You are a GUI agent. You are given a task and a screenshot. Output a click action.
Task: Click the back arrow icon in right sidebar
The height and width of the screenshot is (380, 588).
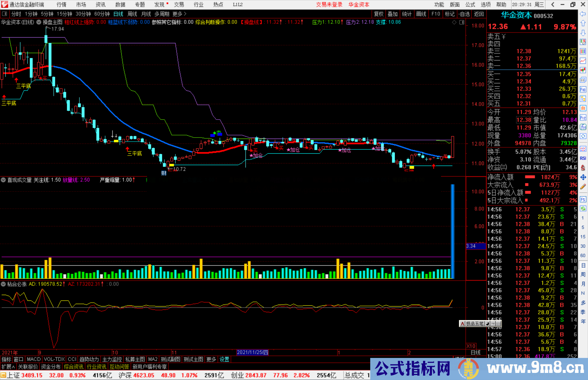583,14
